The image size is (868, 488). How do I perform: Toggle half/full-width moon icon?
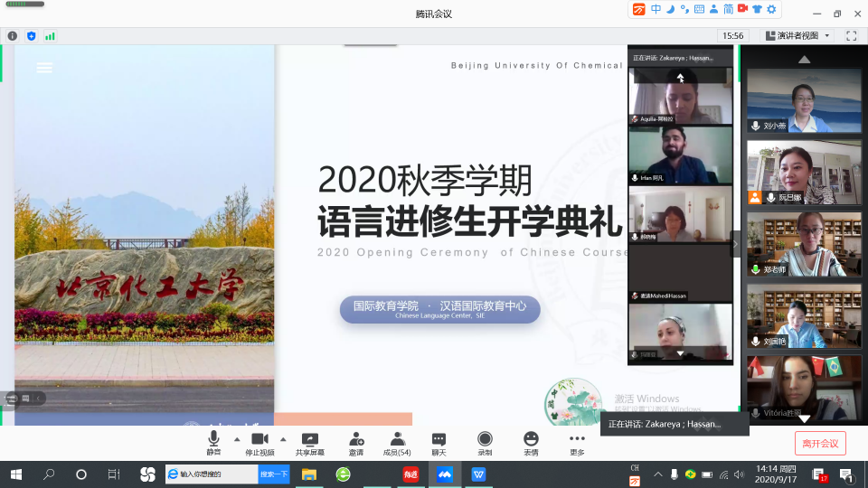(670, 9)
